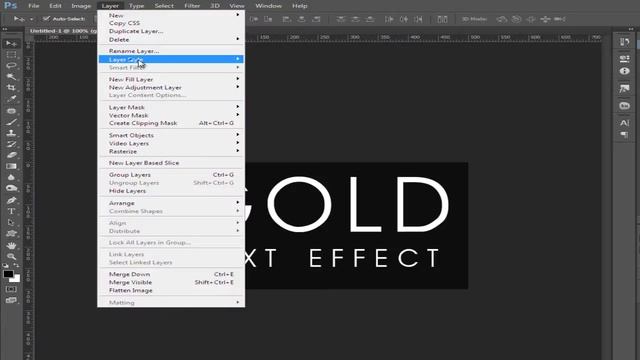This screenshot has width=640, height=360.
Task: Switch to the Untitled-1 document tab
Action: (63, 31)
